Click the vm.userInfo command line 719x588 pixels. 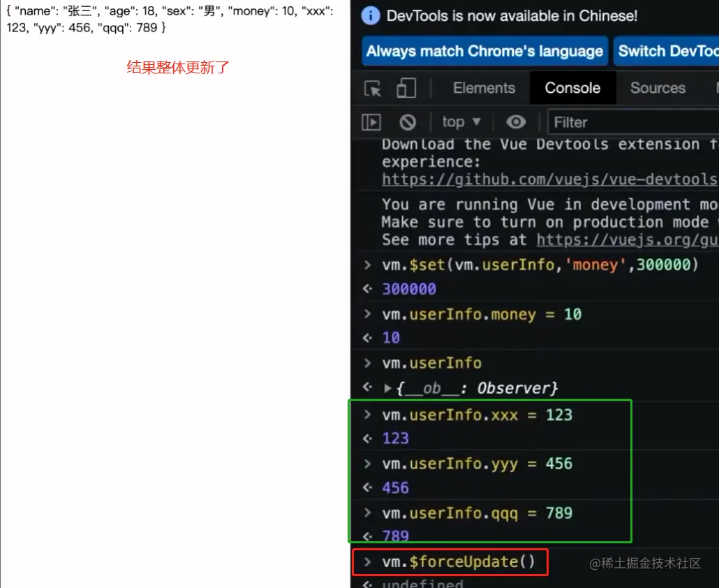pos(431,363)
